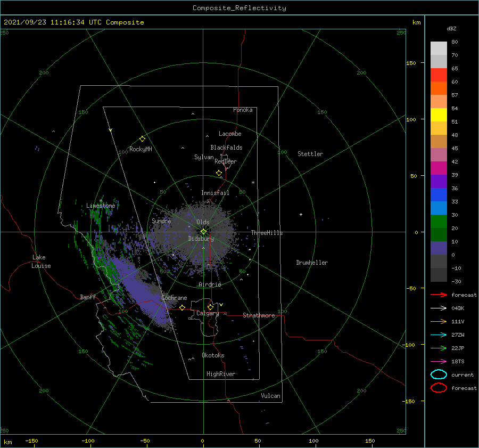Screen dimensions: 479x448
Task: Click the yellow diamond marker right of Cochrane
Action: (183, 307)
